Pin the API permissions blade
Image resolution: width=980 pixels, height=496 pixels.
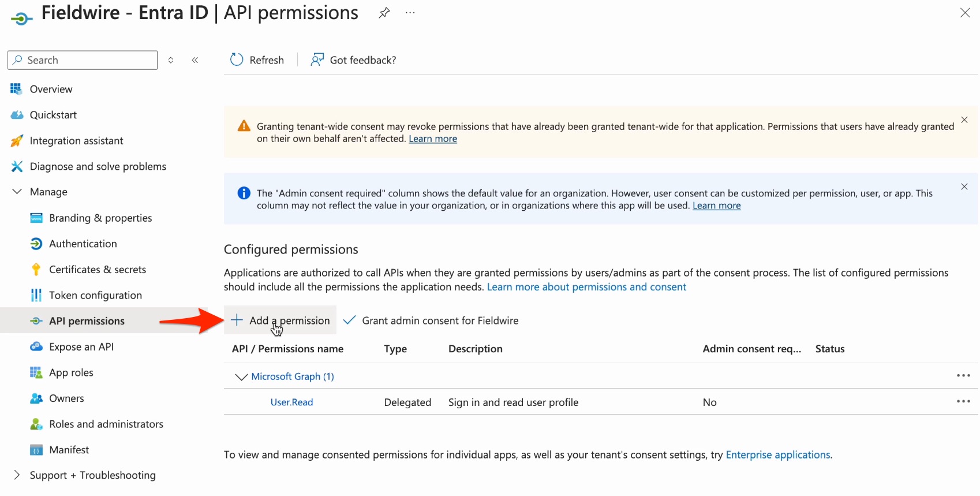pyautogui.click(x=384, y=13)
